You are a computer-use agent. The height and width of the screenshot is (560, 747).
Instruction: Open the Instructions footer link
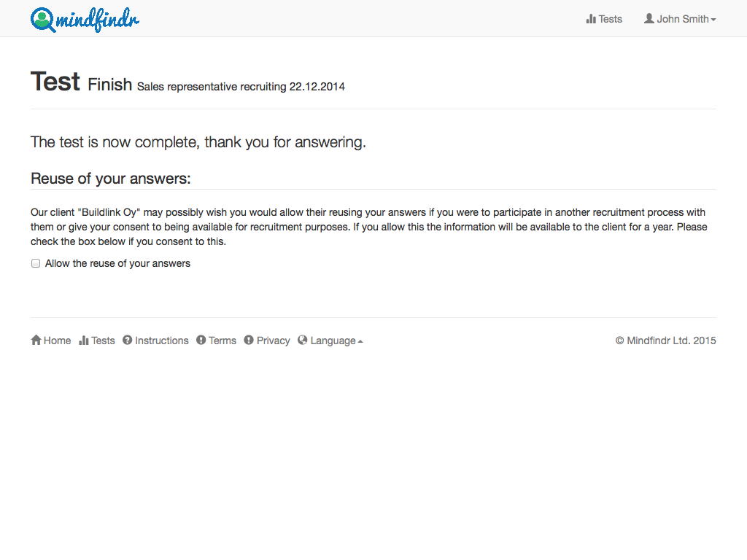155,341
